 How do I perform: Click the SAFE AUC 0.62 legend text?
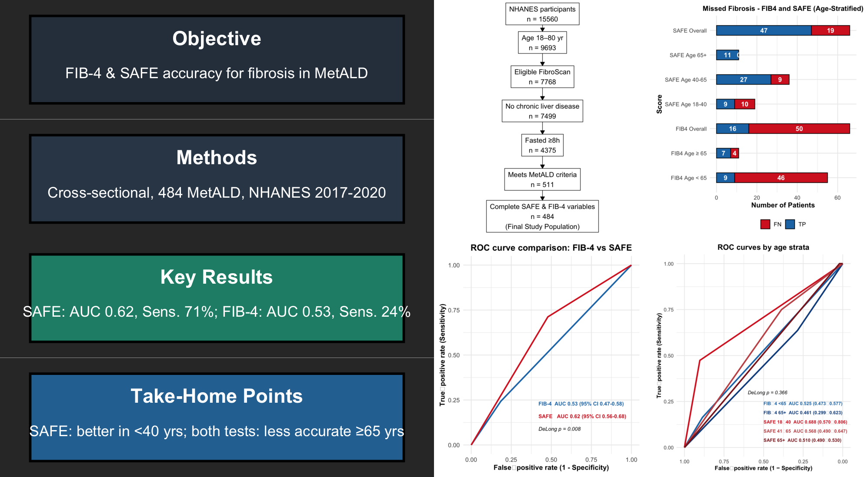pyautogui.click(x=582, y=416)
